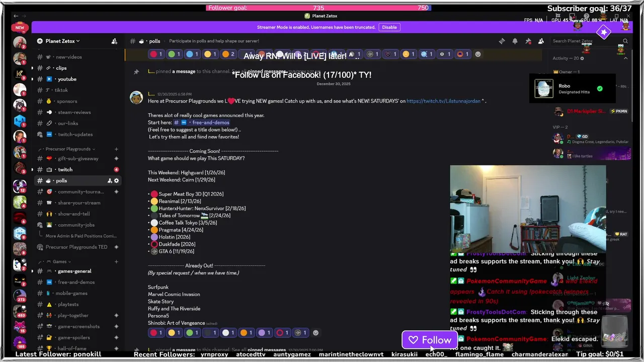Screen dimensions: 644x362
Task: Select D1 Markiplier member entry
Action: (x=591, y=111)
